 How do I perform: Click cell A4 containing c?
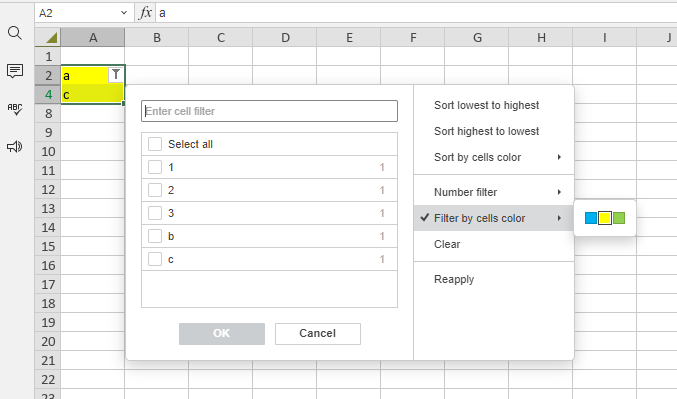pyautogui.click(x=92, y=94)
